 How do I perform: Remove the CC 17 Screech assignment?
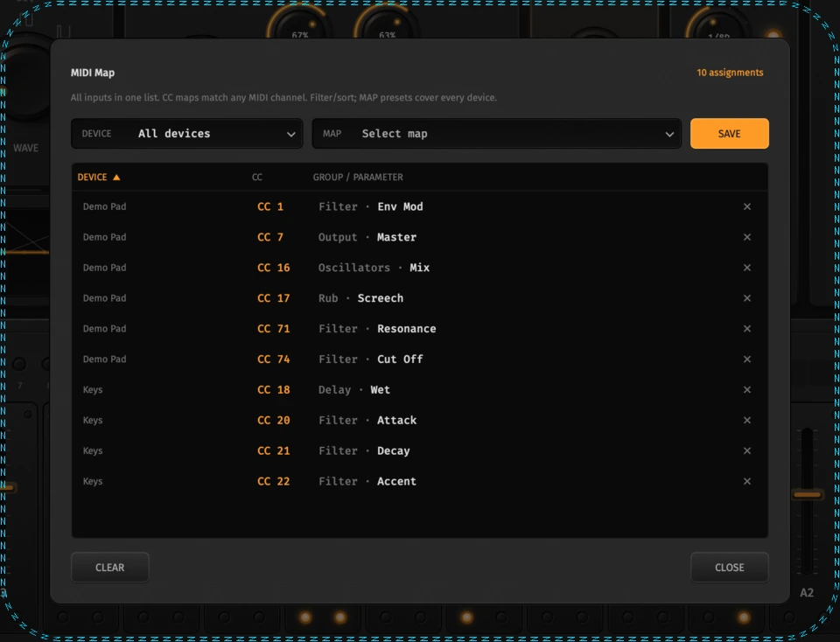click(746, 298)
